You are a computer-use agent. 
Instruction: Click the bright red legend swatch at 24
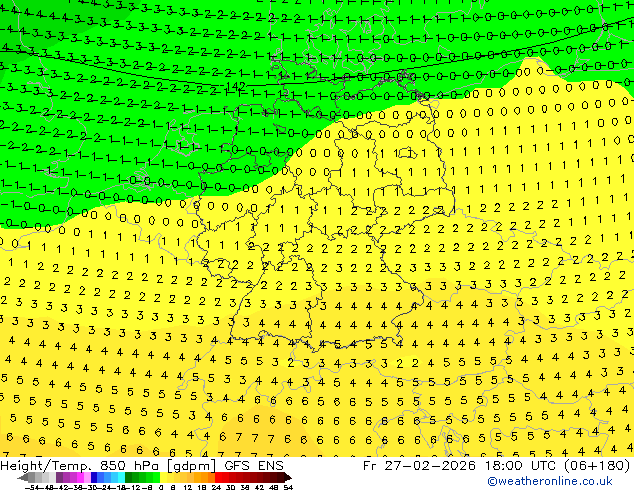(x=218, y=478)
